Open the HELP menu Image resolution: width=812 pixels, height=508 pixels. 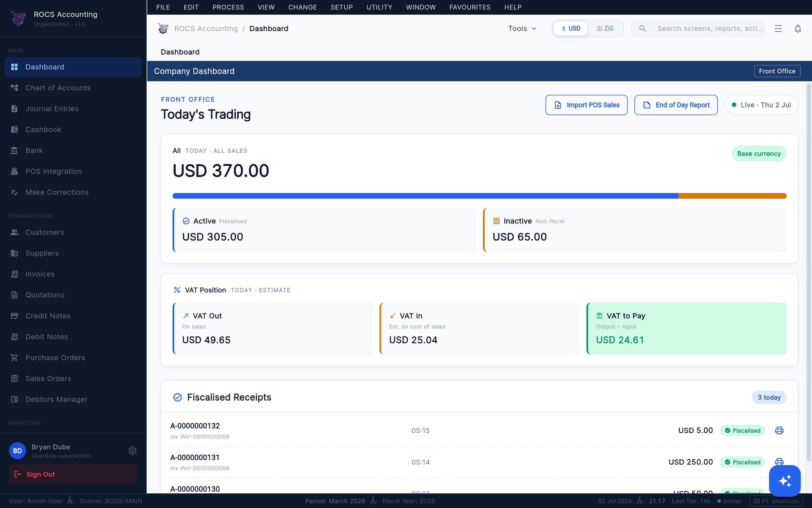513,7
